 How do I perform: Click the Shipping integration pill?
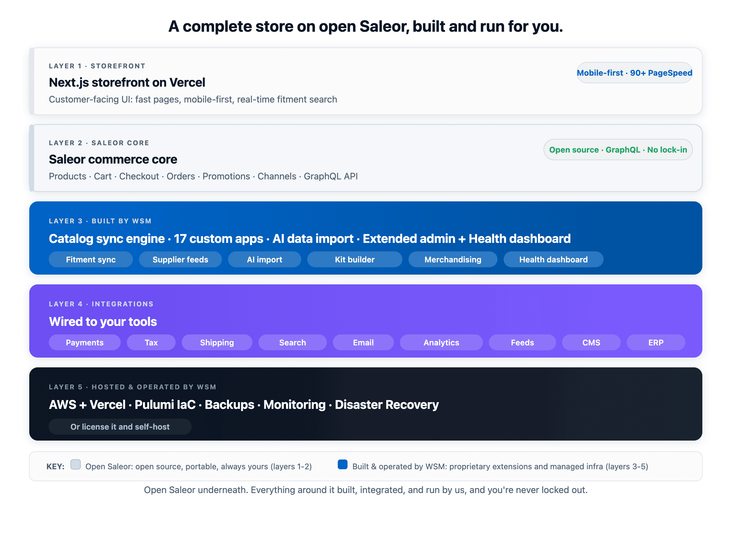click(x=217, y=343)
